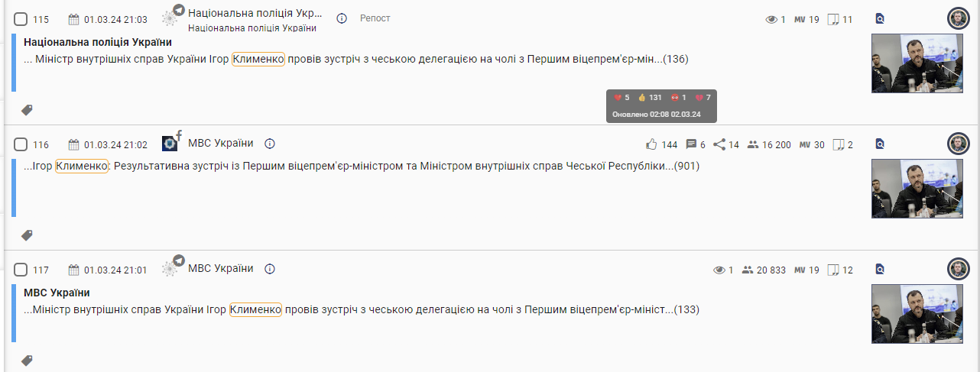The width and height of the screenshot is (980, 372).
Task: Open the МВС України Facebook source link
Action: 221,144
